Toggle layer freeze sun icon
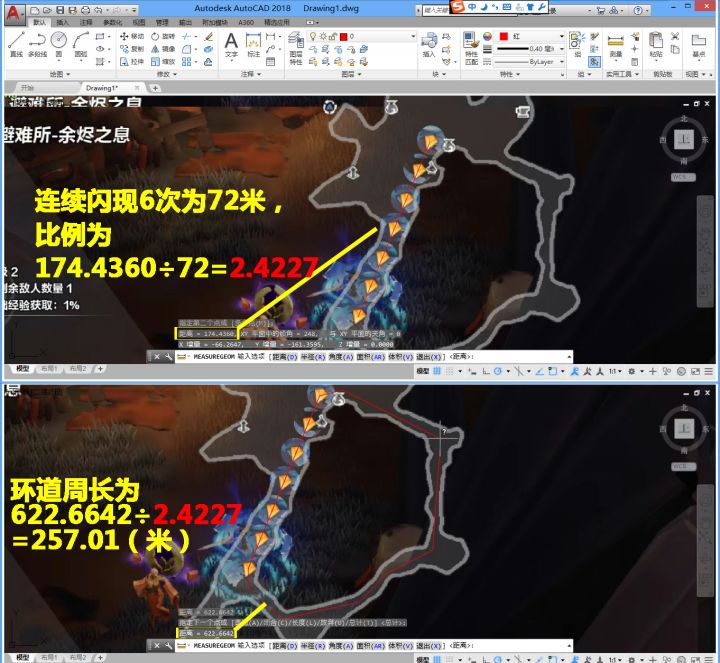 click(x=323, y=36)
